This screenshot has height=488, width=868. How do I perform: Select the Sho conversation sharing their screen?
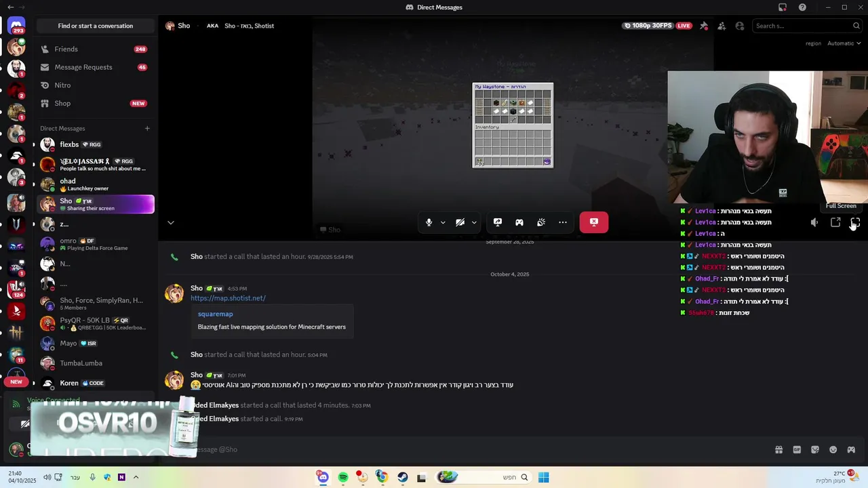click(95, 204)
